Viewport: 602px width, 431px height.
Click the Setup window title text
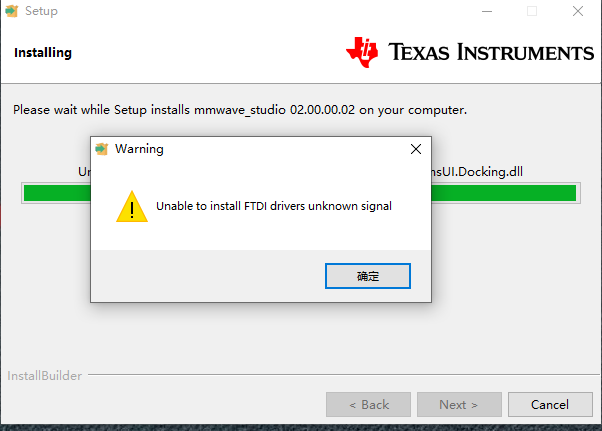[x=41, y=11]
